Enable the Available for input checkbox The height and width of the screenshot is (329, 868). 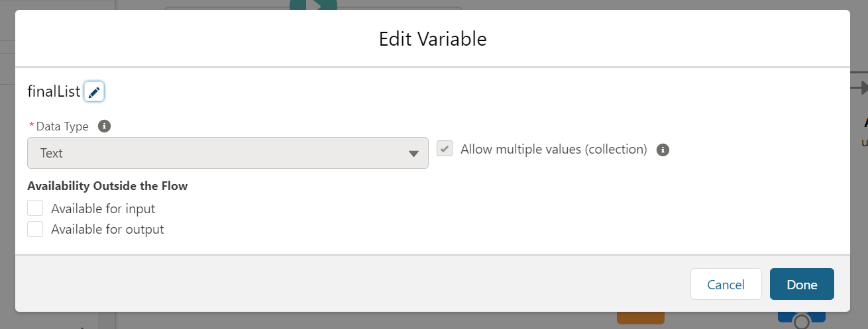pyautogui.click(x=35, y=209)
